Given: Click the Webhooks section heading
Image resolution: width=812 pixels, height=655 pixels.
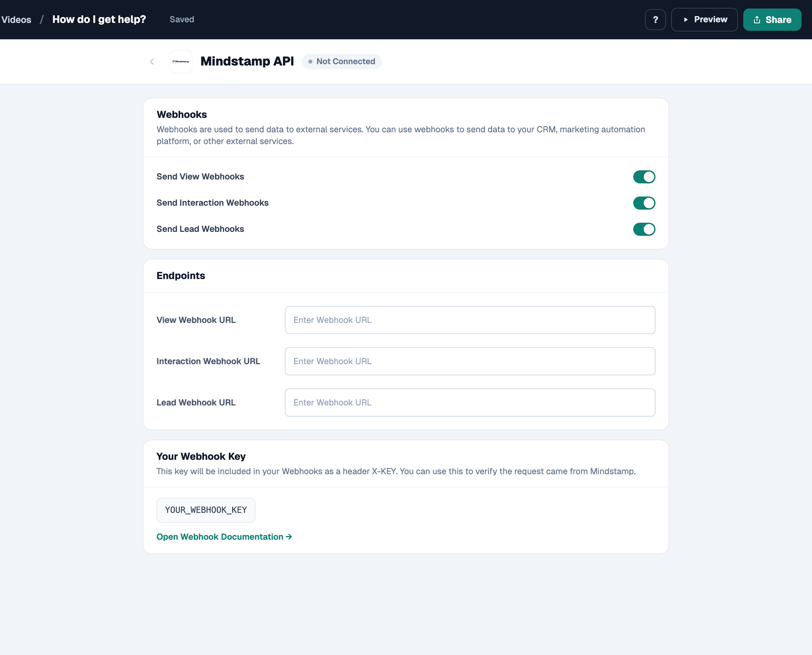Looking at the screenshot, I should click(x=182, y=114).
